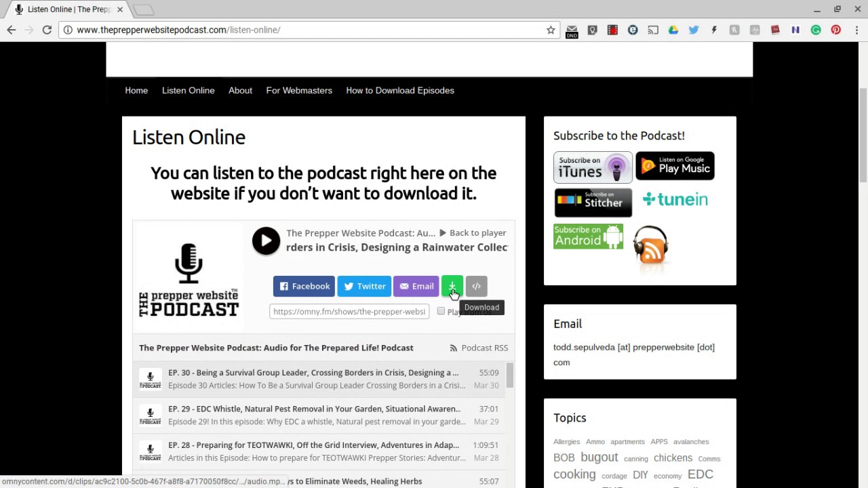The height and width of the screenshot is (488, 868).
Task: Click the playlist scrollbar thumb
Action: (x=510, y=375)
